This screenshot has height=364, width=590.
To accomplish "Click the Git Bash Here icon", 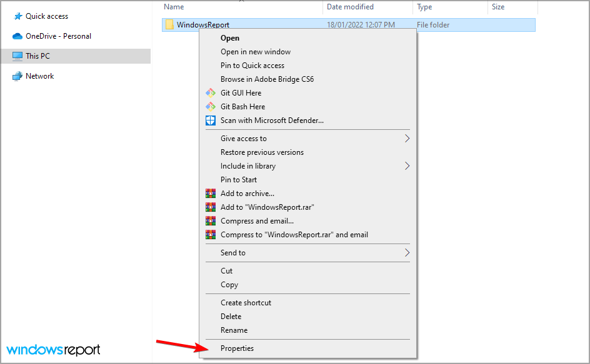I will point(210,107).
